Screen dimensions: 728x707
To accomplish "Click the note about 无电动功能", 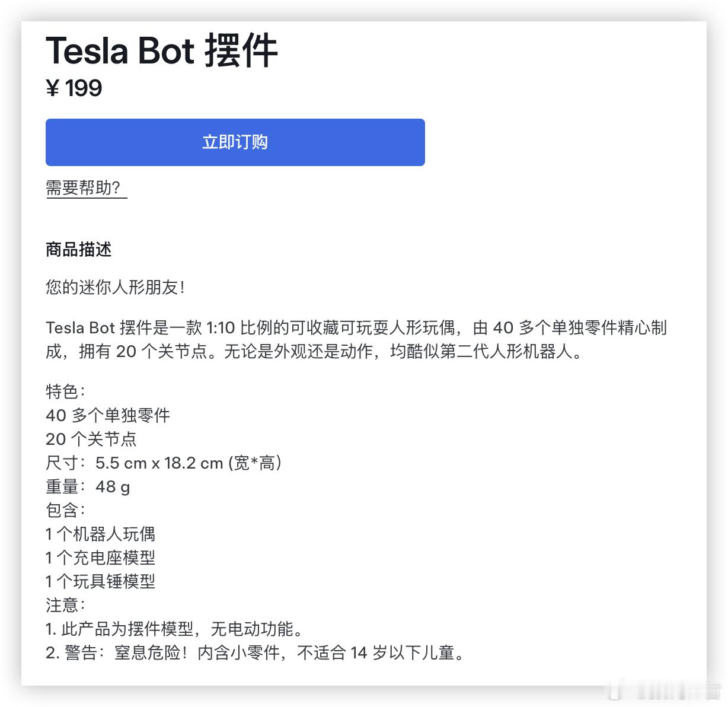I will coord(175,629).
